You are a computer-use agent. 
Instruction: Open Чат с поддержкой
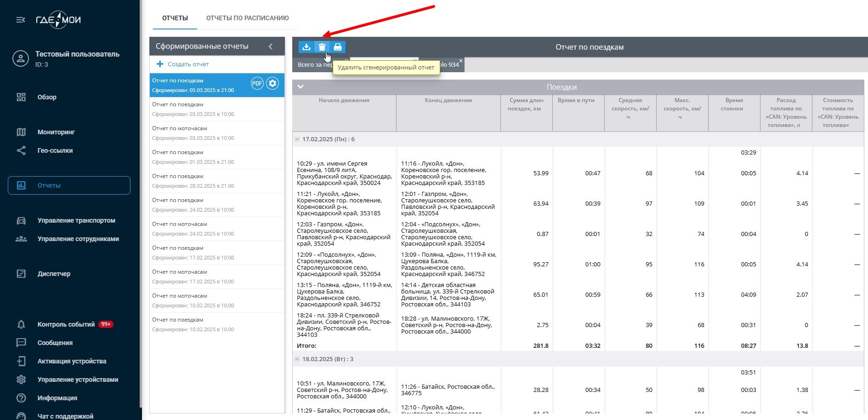[x=65, y=416]
